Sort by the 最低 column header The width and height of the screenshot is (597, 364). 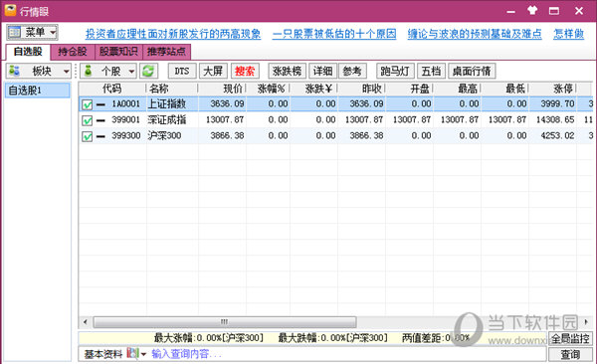point(504,89)
